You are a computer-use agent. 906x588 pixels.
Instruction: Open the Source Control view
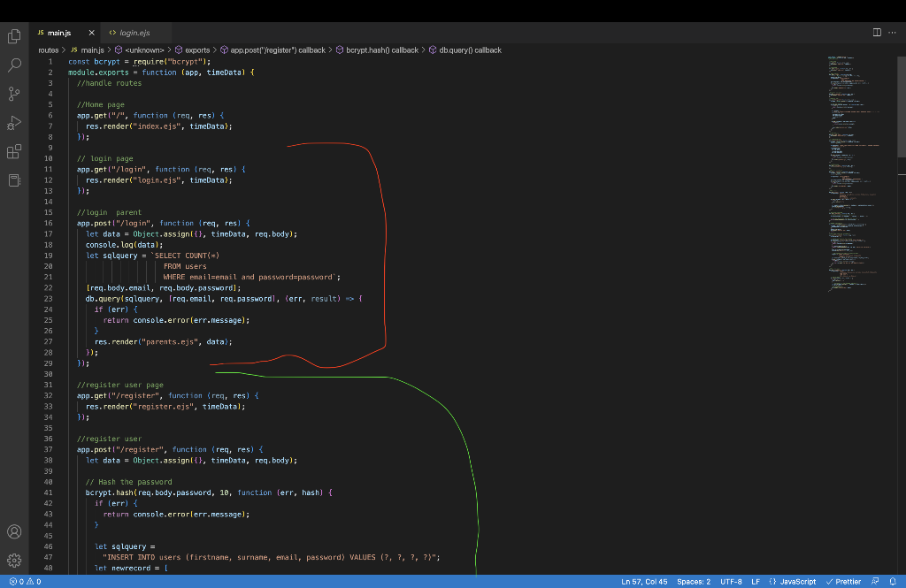click(13, 93)
